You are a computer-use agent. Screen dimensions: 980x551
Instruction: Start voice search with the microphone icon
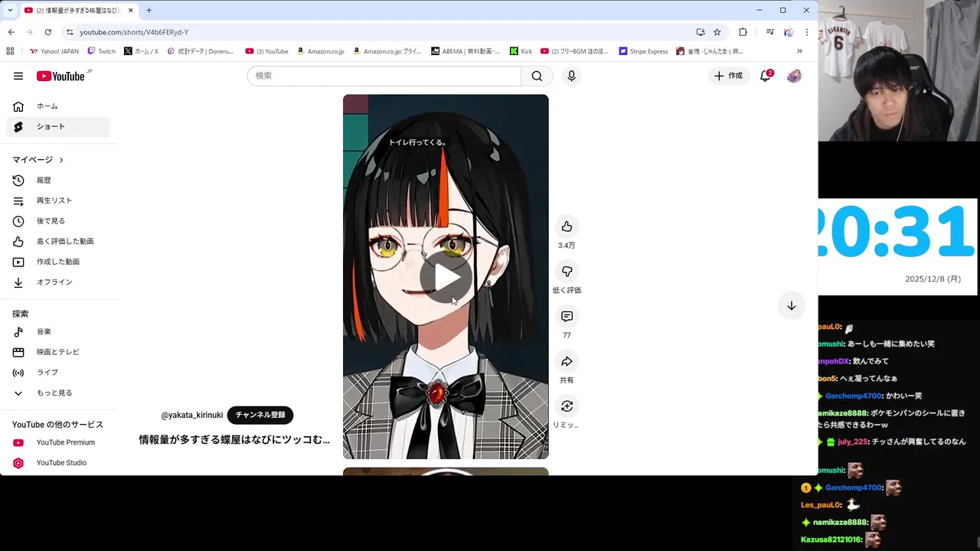pos(571,76)
